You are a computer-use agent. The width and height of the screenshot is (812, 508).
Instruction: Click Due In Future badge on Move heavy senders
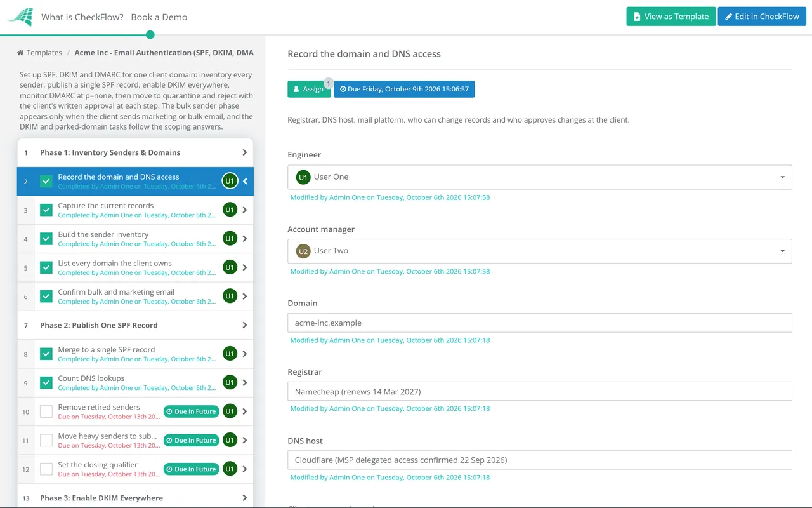(191, 440)
